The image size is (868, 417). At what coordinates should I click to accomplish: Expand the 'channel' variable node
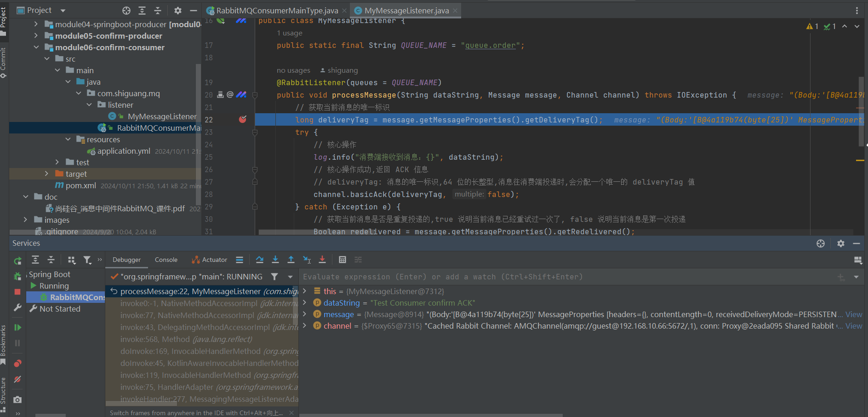coord(304,325)
